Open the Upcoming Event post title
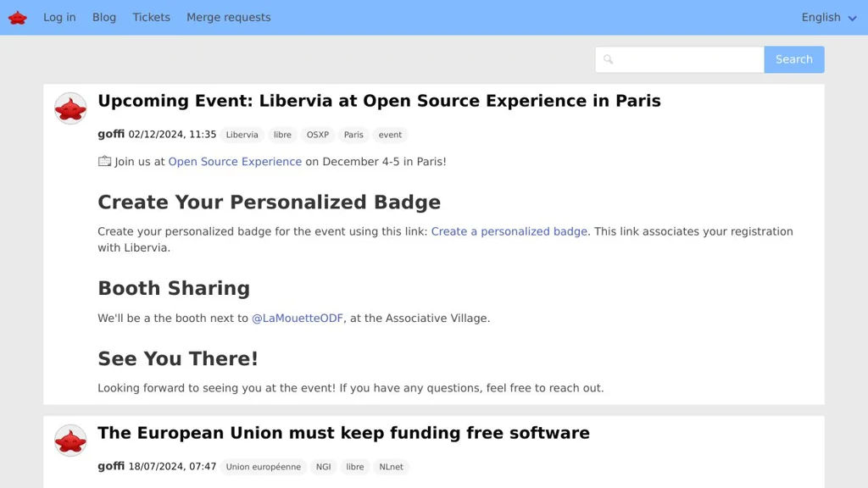868x488 pixels. tap(379, 101)
